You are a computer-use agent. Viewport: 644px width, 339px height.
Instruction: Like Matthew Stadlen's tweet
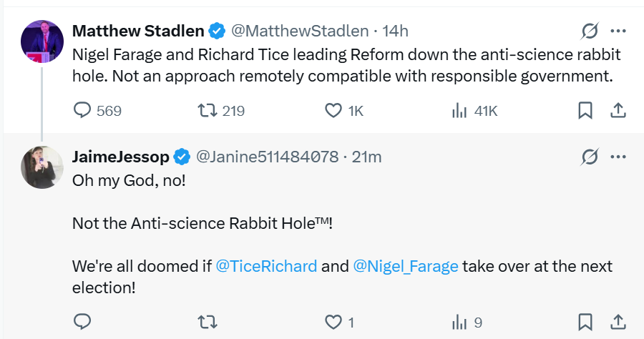pos(333,111)
